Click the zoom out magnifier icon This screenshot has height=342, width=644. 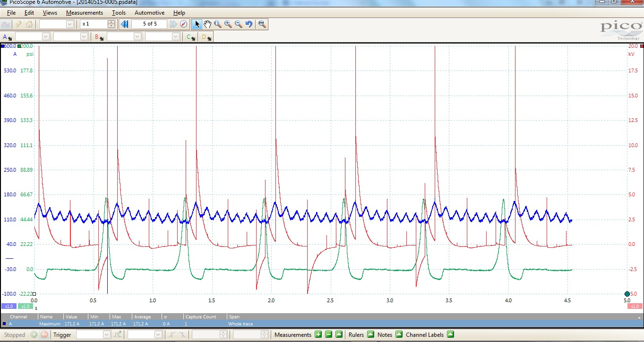click(x=239, y=24)
